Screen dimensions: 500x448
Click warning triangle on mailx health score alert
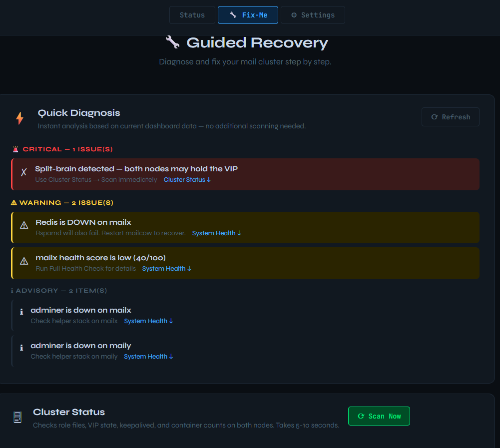[24, 261]
